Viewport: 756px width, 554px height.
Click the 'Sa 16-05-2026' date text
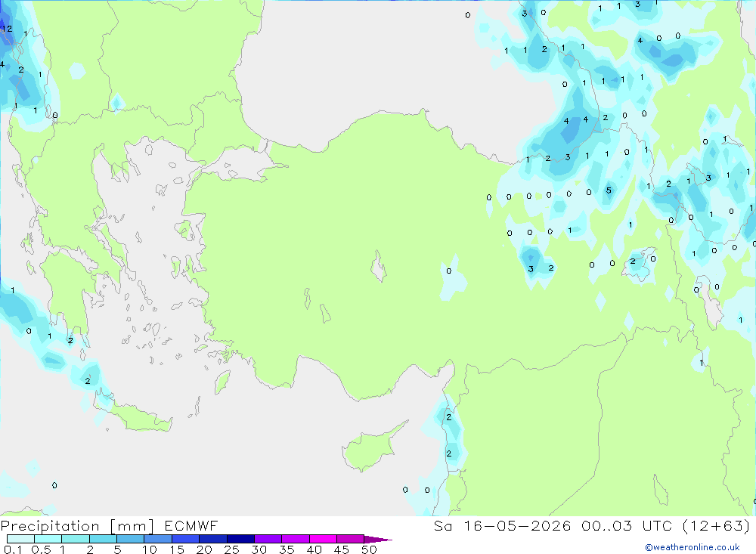coord(503,525)
